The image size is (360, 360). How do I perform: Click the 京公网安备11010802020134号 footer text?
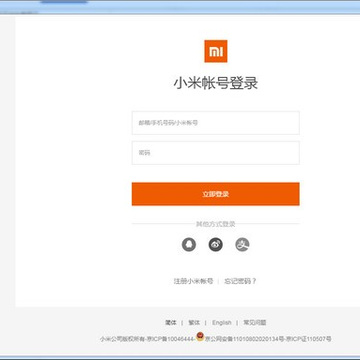coord(245,339)
